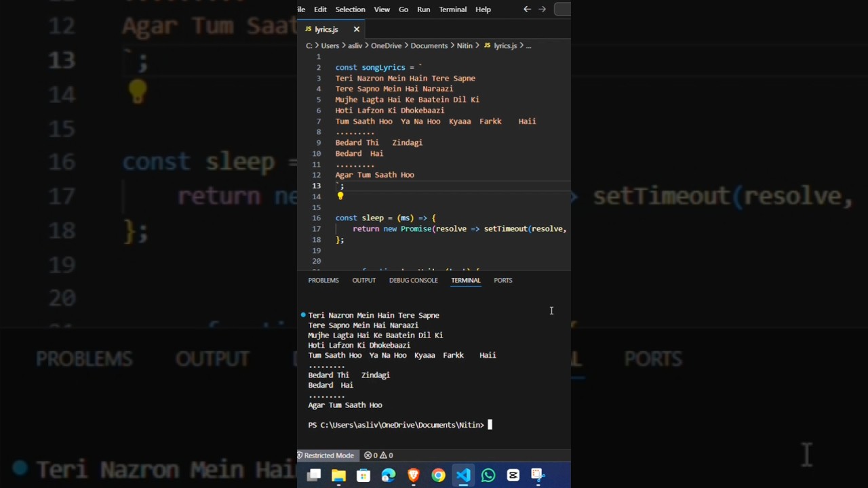Select the lyrics.js editor tab
Image resolution: width=868 pixels, height=488 pixels.
coord(332,29)
